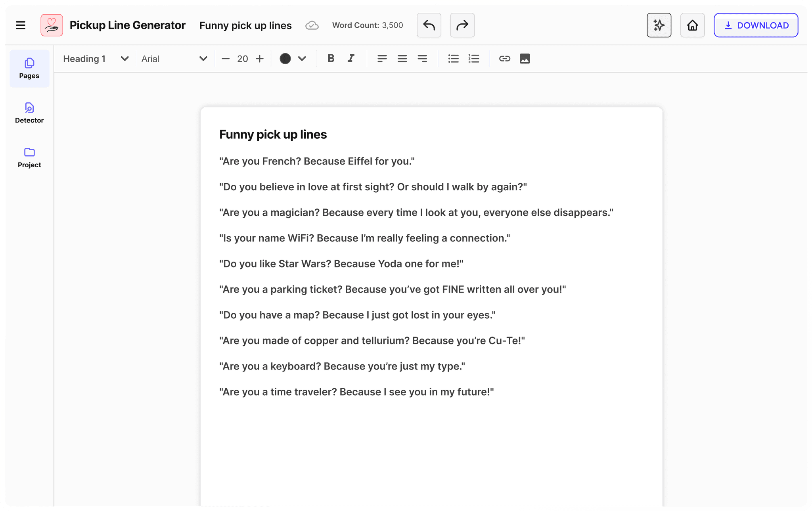Insert an image
This screenshot has width=812, height=511.
pos(525,59)
